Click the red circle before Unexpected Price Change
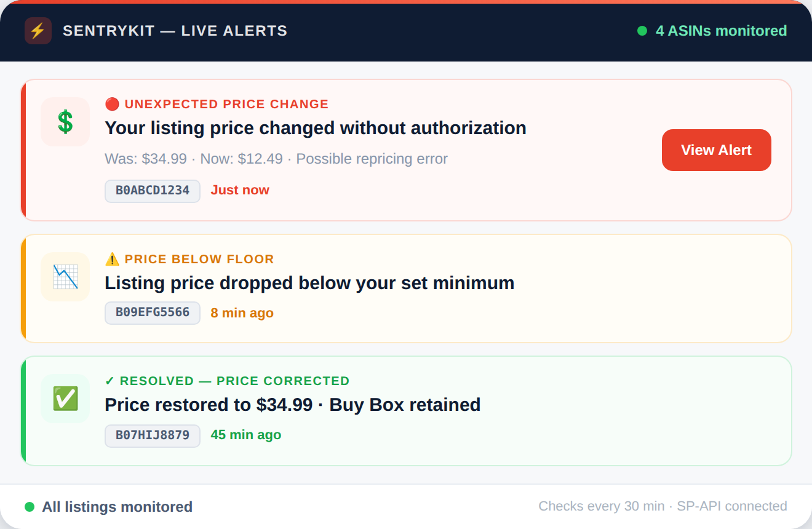This screenshot has height=529, width=812. 112,104
